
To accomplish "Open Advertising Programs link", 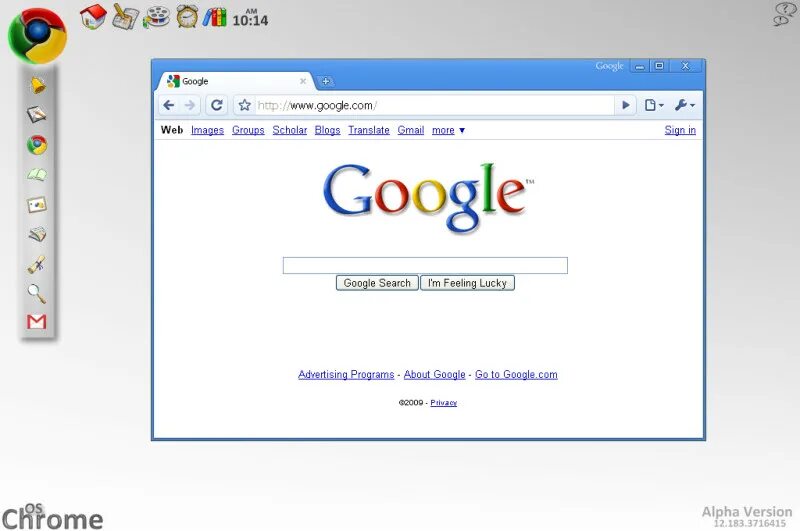I will click(346, 374).
